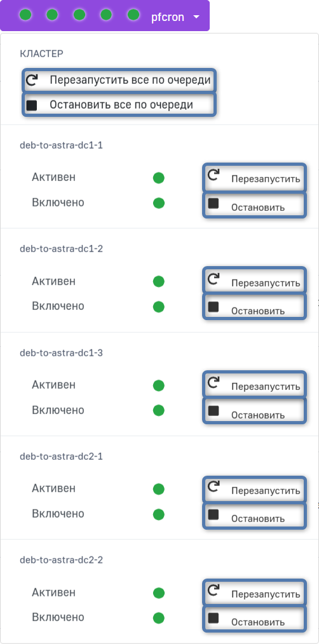
Task: Select 'Перезапустить все по очереди' menu entry
Action: coord(119,79)
